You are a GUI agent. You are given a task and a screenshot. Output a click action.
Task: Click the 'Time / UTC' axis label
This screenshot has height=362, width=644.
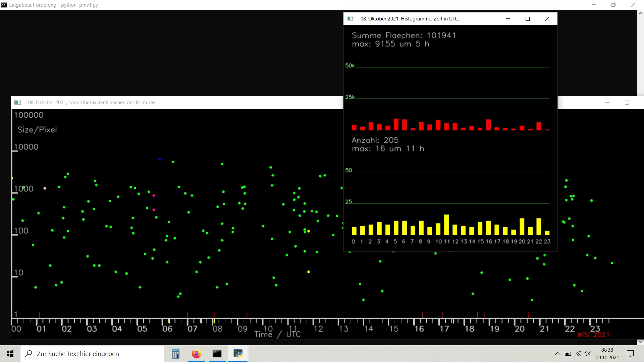[x=278, y=334]
